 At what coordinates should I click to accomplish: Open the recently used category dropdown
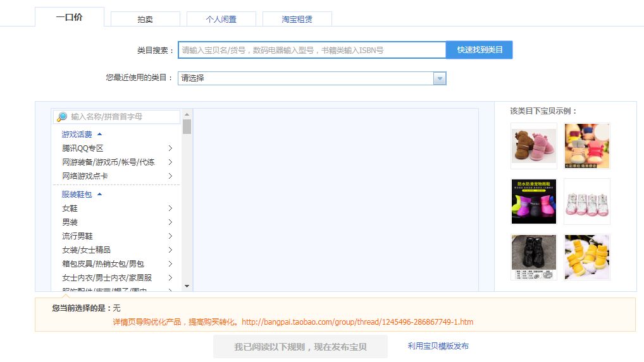[440, 78]
